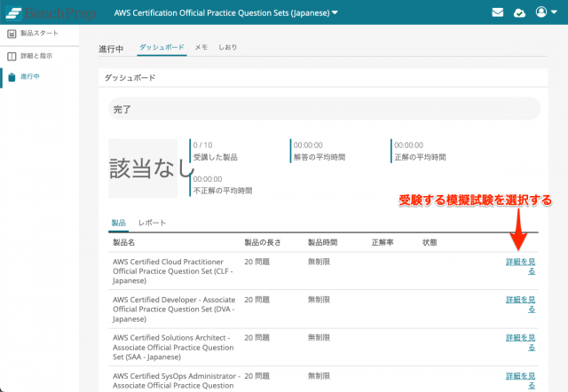
Task: View details for Developer Associate question set
Action: (521, 304)
